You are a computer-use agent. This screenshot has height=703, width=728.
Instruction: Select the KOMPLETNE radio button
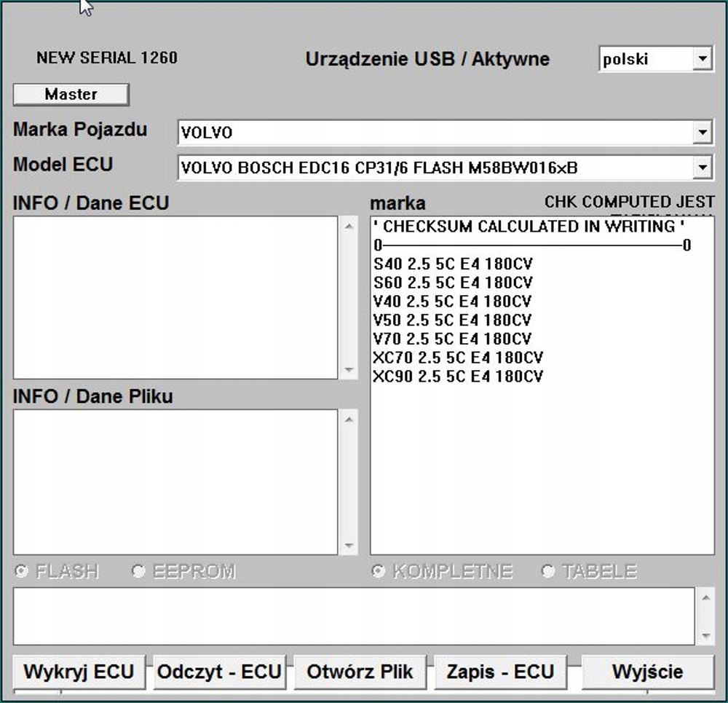(x=379, y=570)
